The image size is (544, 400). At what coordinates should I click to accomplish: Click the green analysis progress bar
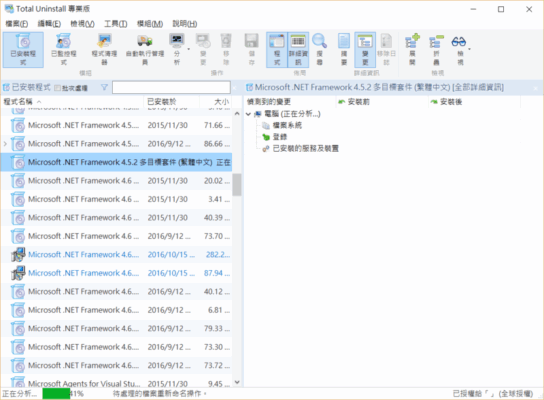coord(56,393)
